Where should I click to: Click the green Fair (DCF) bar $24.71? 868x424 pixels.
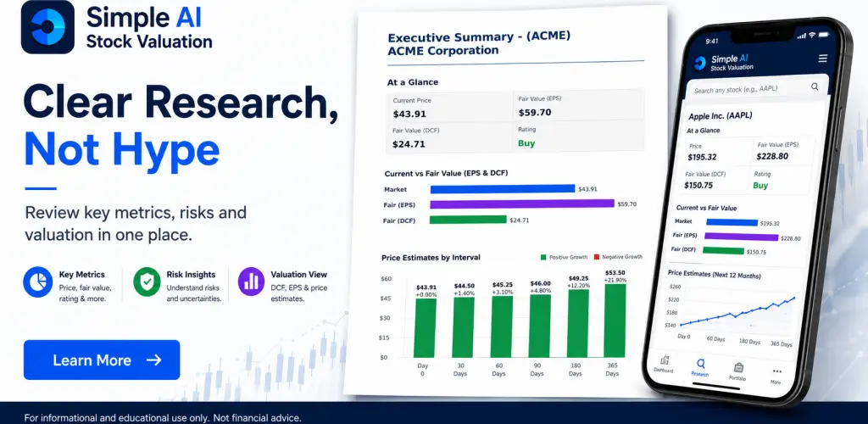point(468,219)
